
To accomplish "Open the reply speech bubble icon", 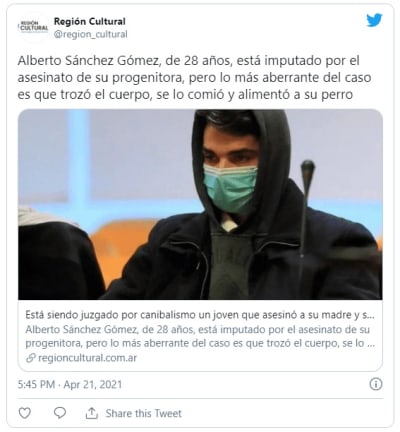I will 60,413.
